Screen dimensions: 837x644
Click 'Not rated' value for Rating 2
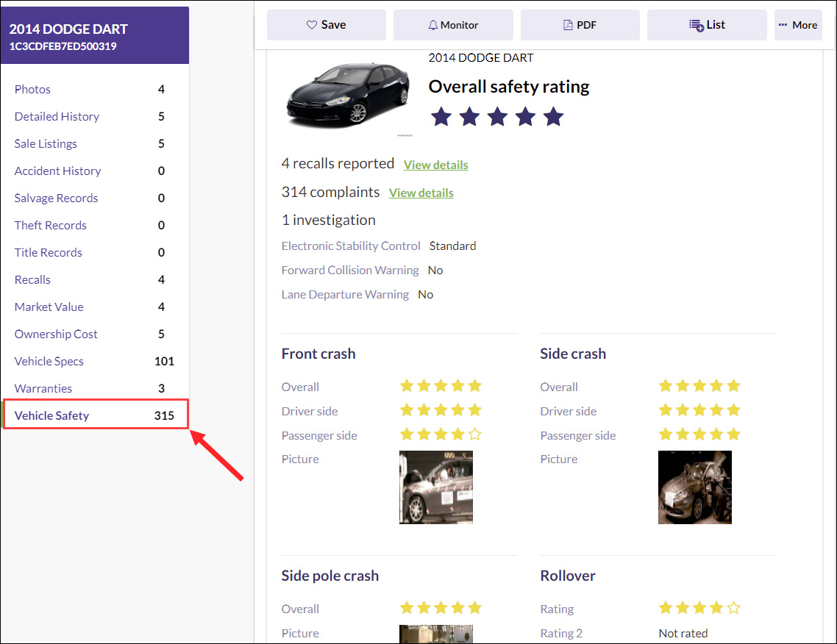point(683,633)
